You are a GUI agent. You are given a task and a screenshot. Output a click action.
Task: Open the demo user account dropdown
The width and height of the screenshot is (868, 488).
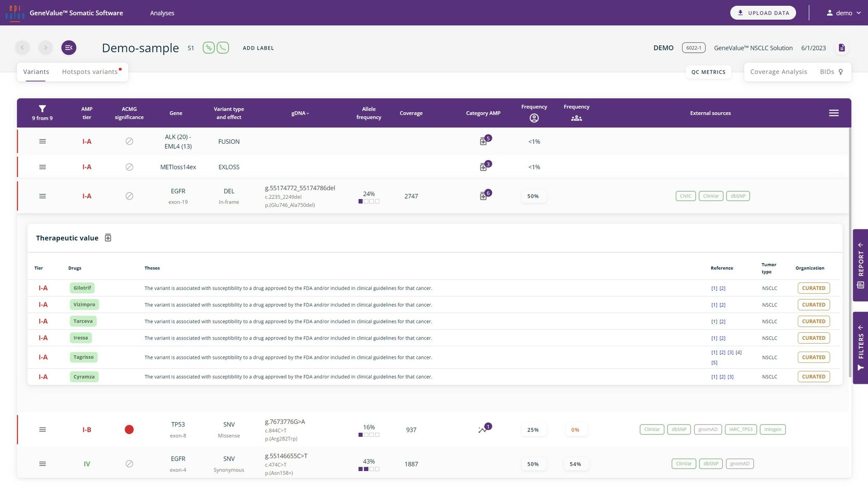coord(843,13)
